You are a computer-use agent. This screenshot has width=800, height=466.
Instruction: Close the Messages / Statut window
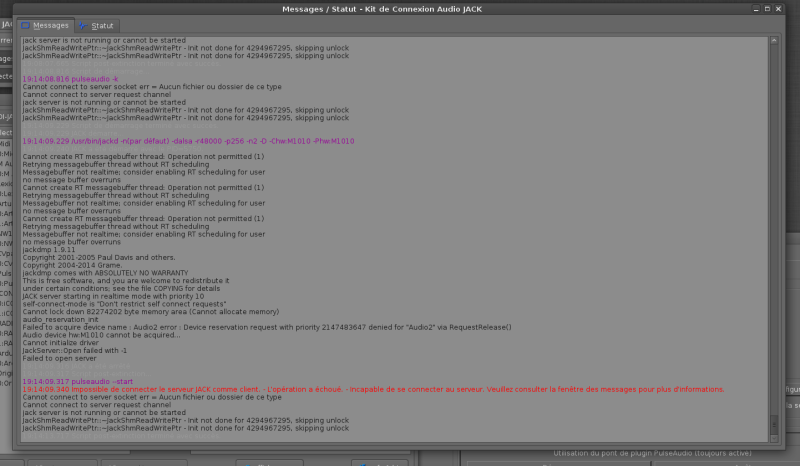click(x=778, y=9)
